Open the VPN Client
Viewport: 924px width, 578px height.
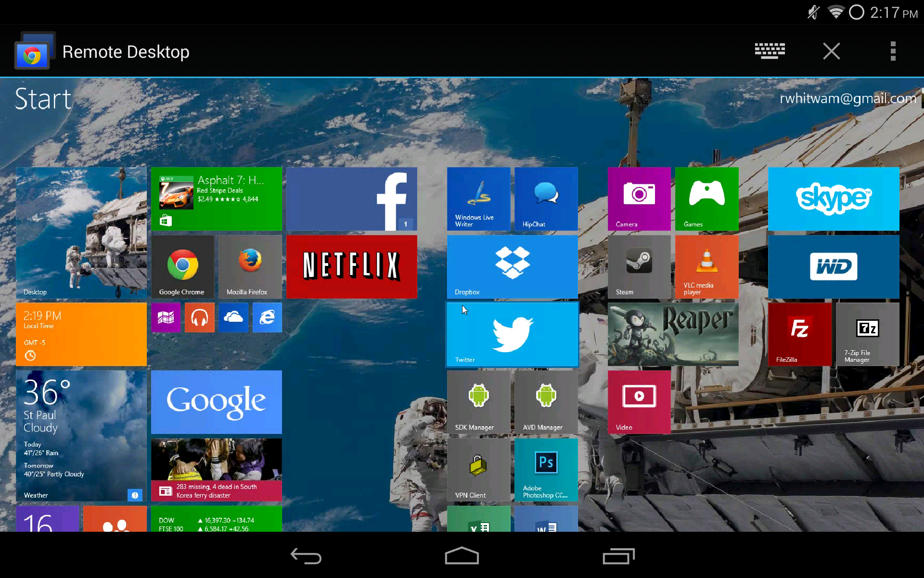[479, 470]
